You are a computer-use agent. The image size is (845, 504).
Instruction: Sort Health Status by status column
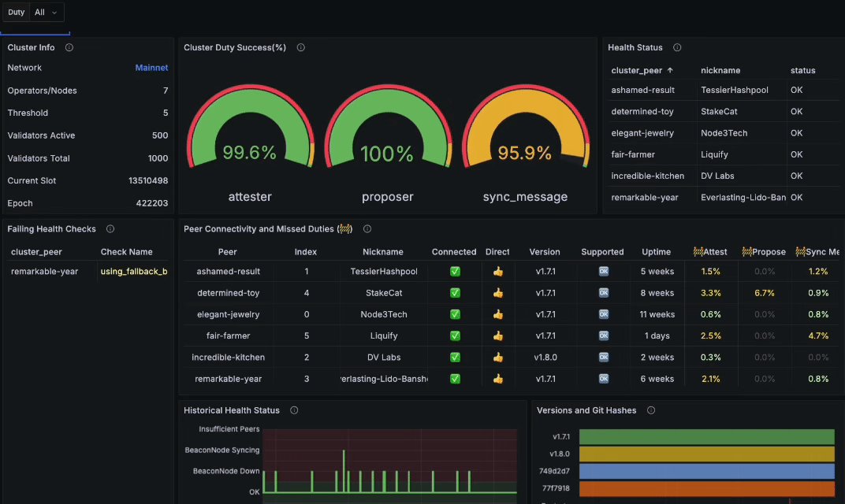click(x=802, y=71)
